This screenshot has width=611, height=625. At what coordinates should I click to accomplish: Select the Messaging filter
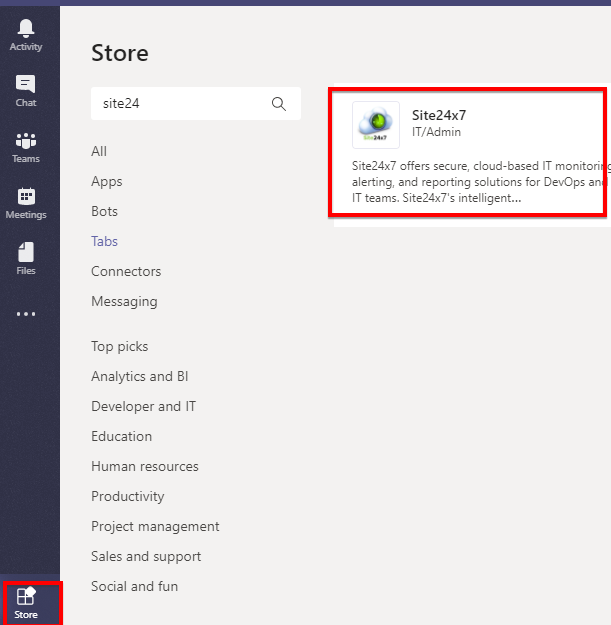(x=124, y=302)
